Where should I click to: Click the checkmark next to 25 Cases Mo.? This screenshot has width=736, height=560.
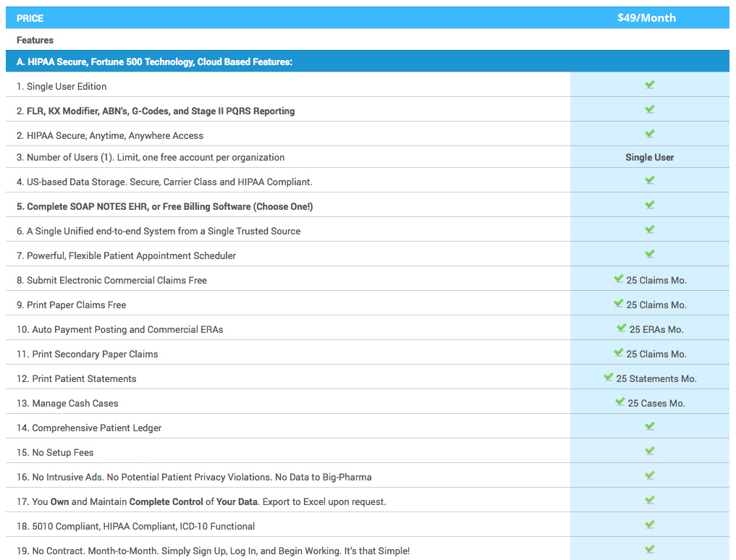(x=619, y=402)
